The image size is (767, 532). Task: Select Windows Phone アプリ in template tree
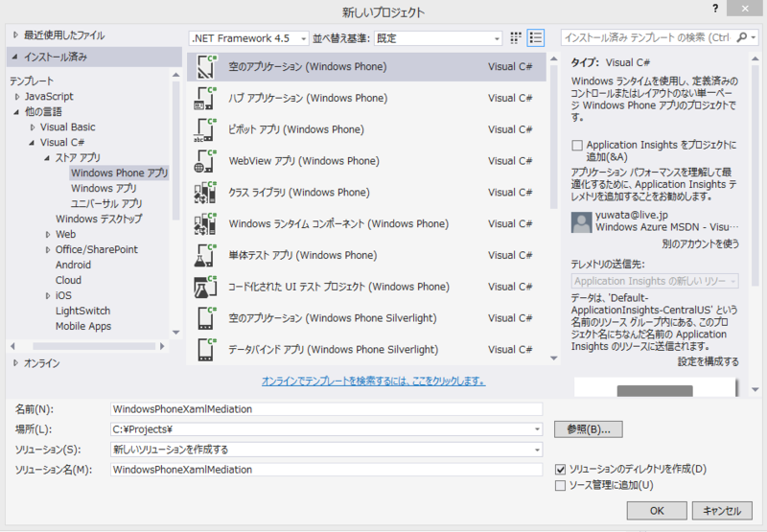click(x=119, y=173)
